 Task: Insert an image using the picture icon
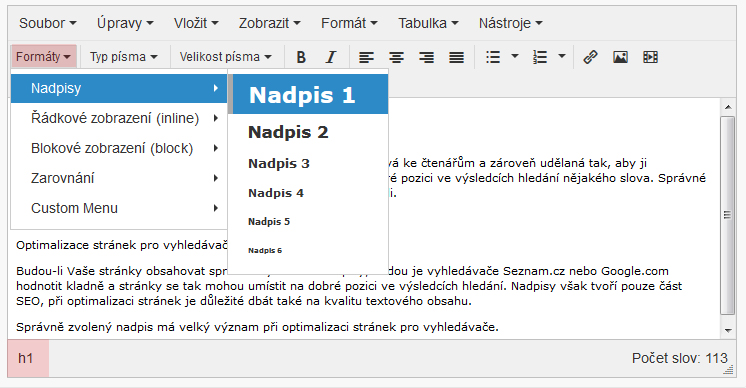point(620,57)
